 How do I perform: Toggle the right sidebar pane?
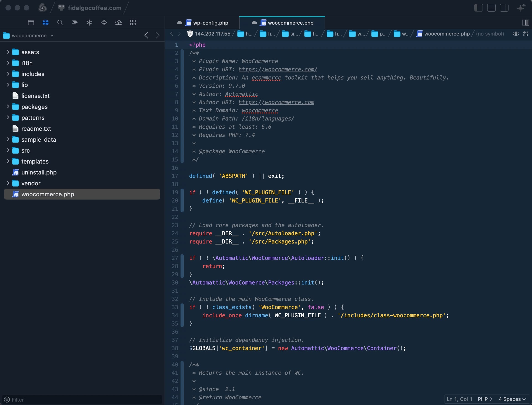tap(504, 8)
